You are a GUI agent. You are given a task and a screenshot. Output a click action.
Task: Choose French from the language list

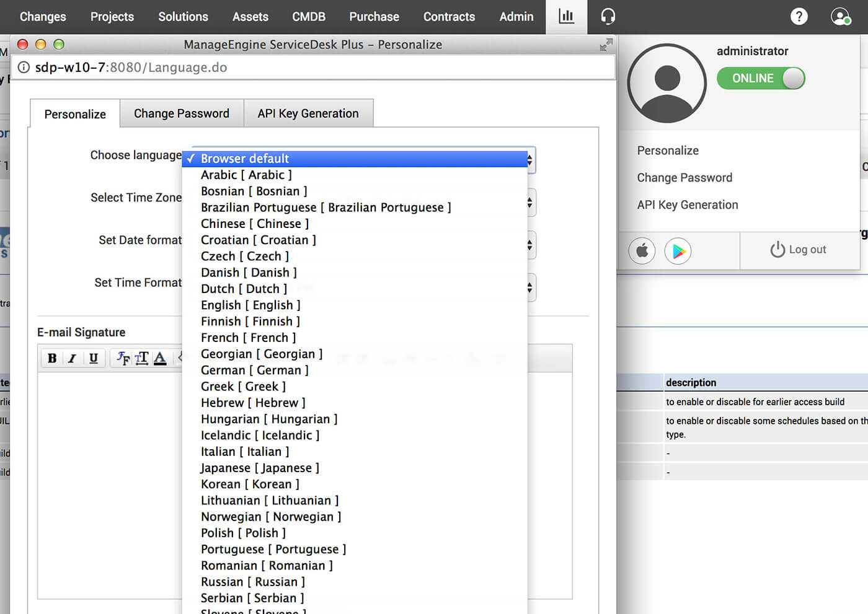355,338
